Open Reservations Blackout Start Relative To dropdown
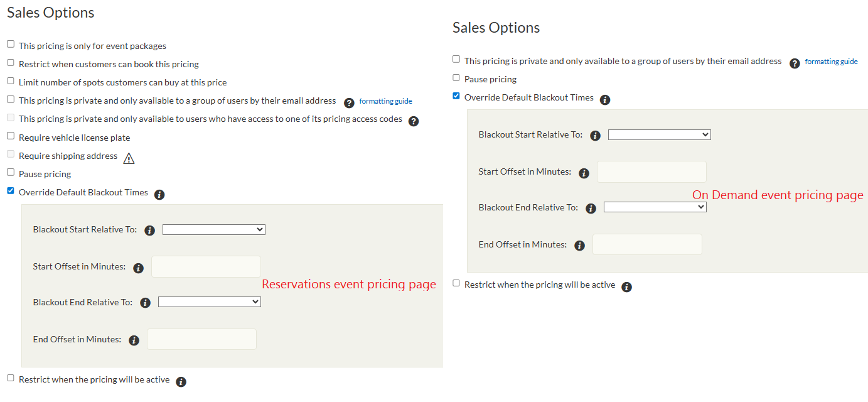Image resolution: width=868 pixels, height=402 pixels. point(213,230)
